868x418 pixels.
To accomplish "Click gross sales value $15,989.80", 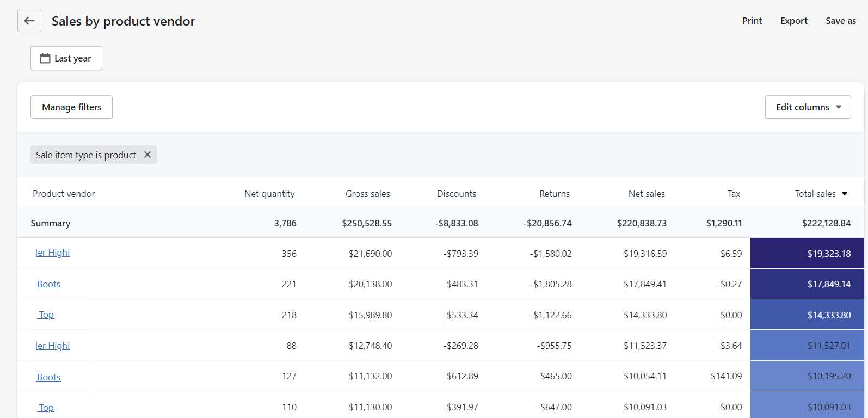I will click(x=371, y=315).
